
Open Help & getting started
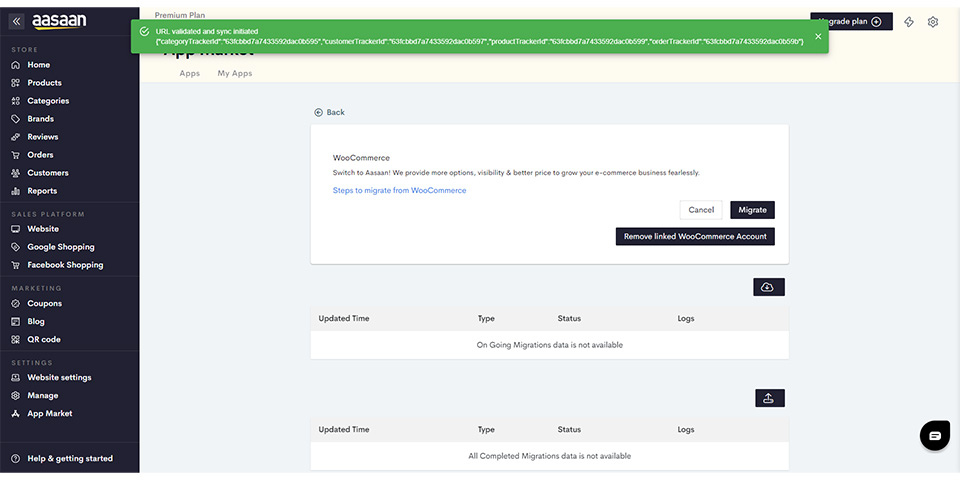(x=70, y=459)
